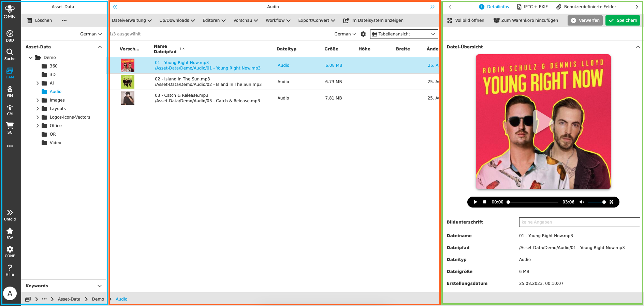Click Verwerfen button
Viewport: 644px width, 306px height.
pos(585,20)
